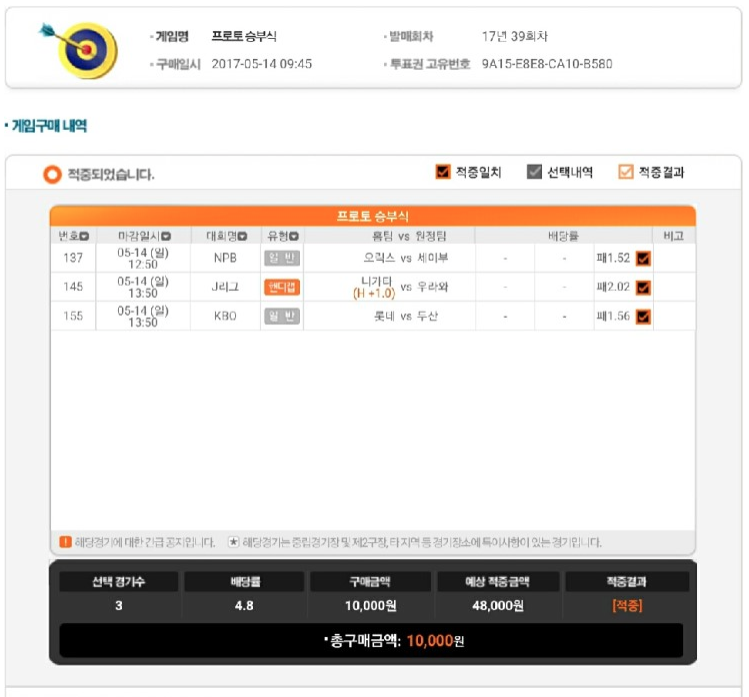Click the checked box beside 패1.52 odds

pyautogui.click(x=643, y=258)
